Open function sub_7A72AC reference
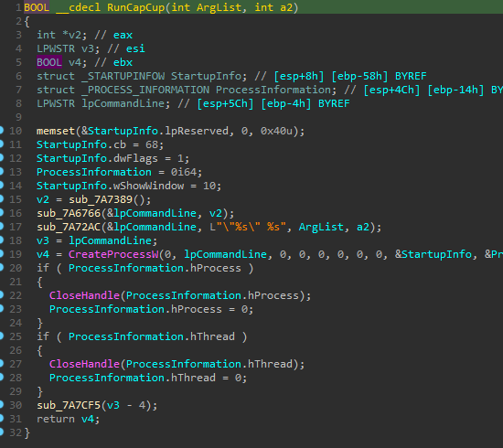Image resolution: width=503 pixels, height=448 pixels. pyautogui.click(x=69, y=227)
